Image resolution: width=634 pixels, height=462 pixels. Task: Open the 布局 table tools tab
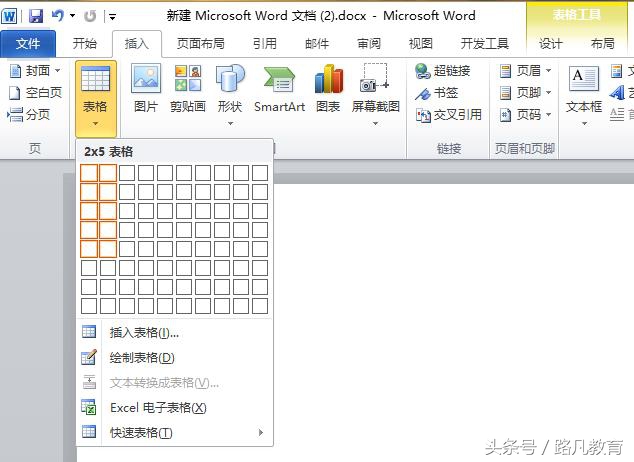click(602, 43)
